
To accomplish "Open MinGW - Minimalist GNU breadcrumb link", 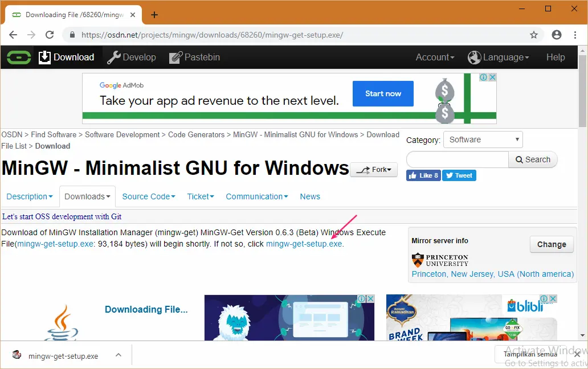I will tap(296, 134).
